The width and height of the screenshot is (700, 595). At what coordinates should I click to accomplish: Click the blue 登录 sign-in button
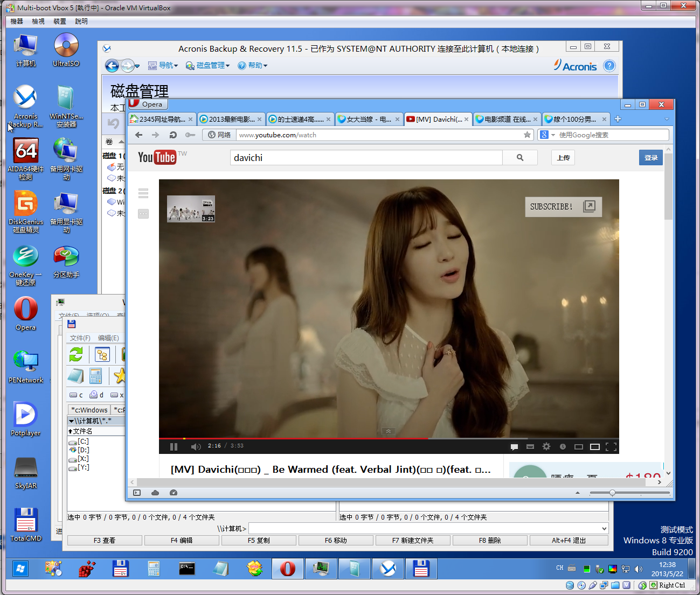(x=651, y=158)
